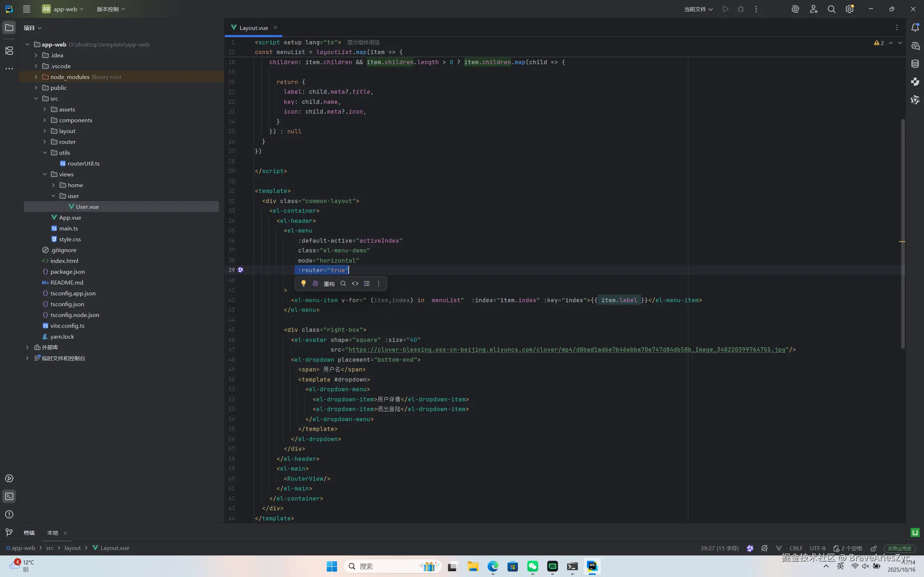Open the Problems tool window icon

(x=9, y=514)
